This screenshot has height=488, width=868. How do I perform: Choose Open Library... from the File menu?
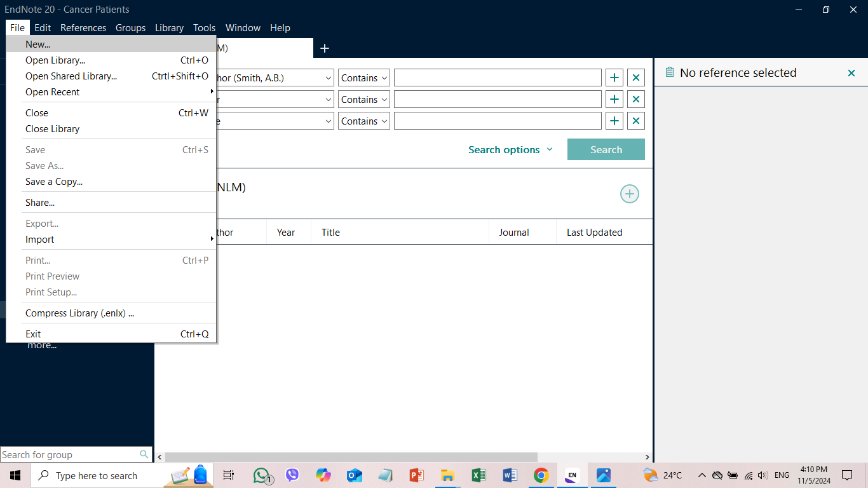(x=111, y=60)
